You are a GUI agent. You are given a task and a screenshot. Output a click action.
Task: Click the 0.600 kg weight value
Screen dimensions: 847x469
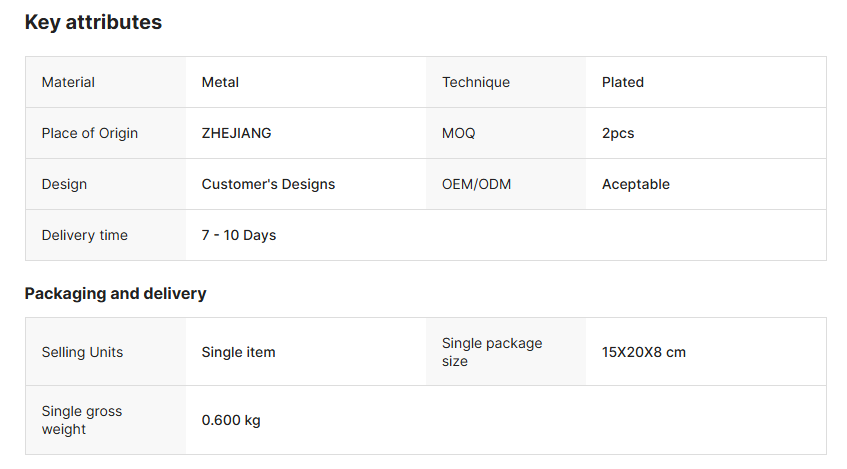click(231, 420)
